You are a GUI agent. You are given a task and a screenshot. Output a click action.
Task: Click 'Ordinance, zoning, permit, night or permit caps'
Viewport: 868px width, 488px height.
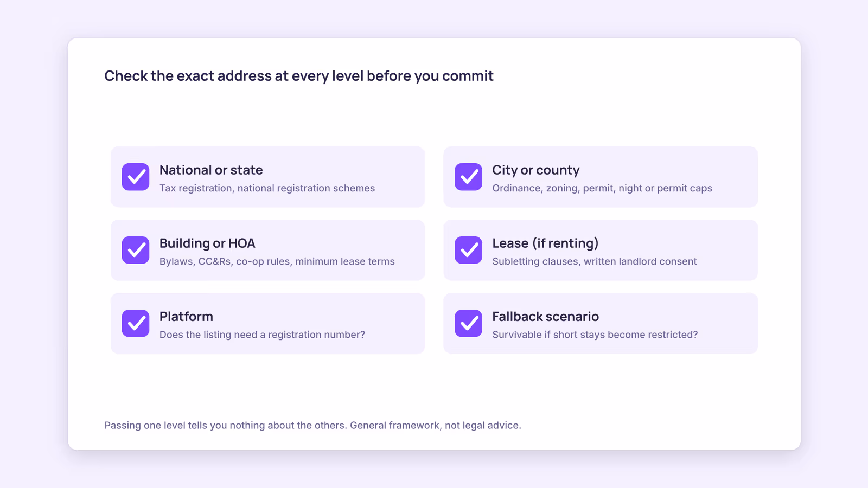[x=602, y=188]
